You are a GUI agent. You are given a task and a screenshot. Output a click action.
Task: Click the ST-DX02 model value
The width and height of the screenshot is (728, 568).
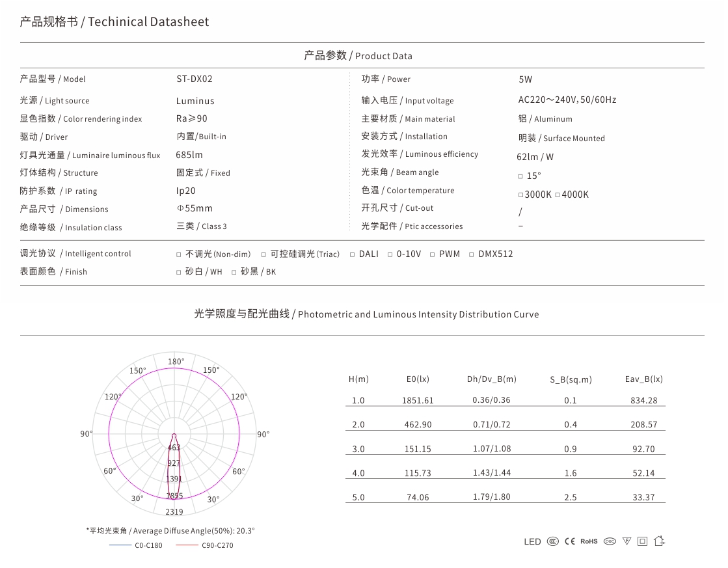point(194,79)
